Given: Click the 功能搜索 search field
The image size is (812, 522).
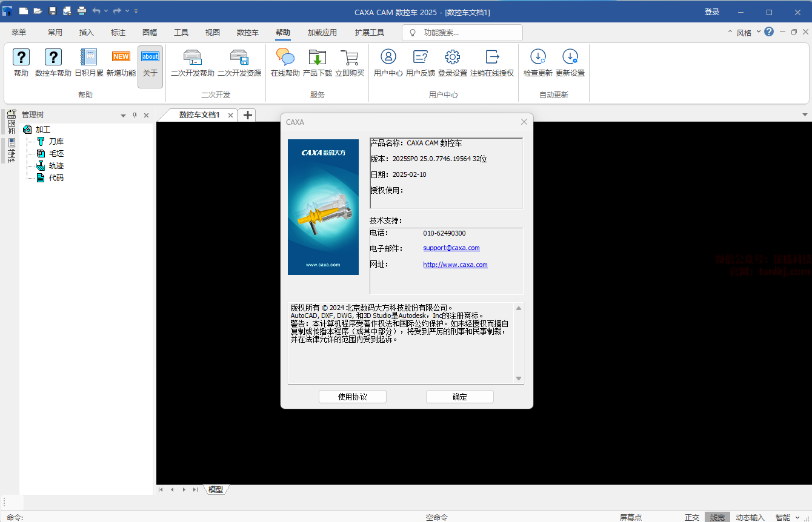Looking at the screenshot, I should [467, 33].
